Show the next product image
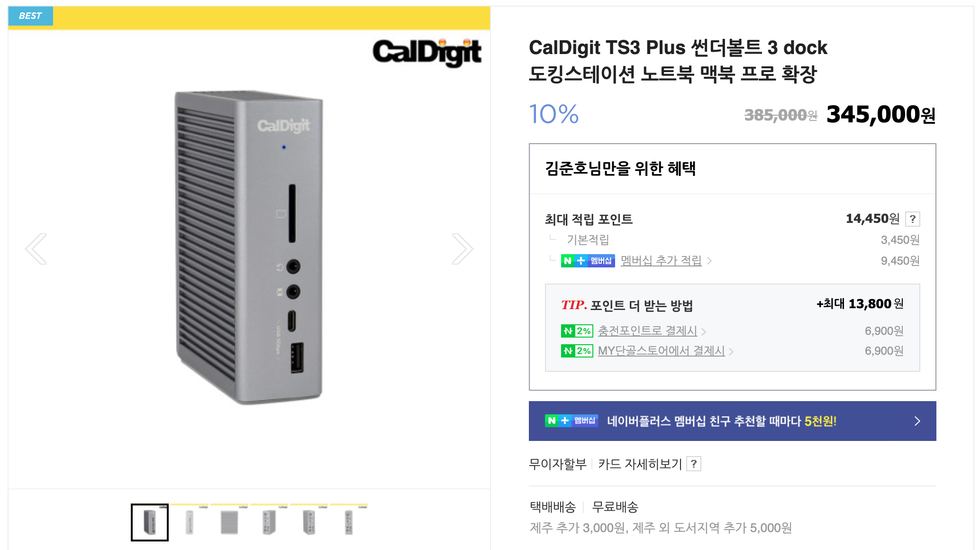The height and width of the screenshot is (550, 980). tap(463, 249)
